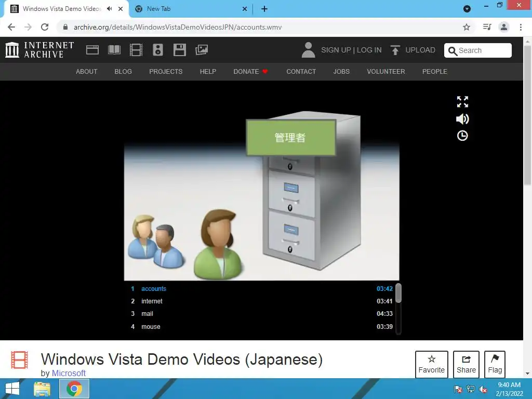Toggle fullscreen for the video player
This screenshot has height=399, width=532.
[x=462, y=102]
